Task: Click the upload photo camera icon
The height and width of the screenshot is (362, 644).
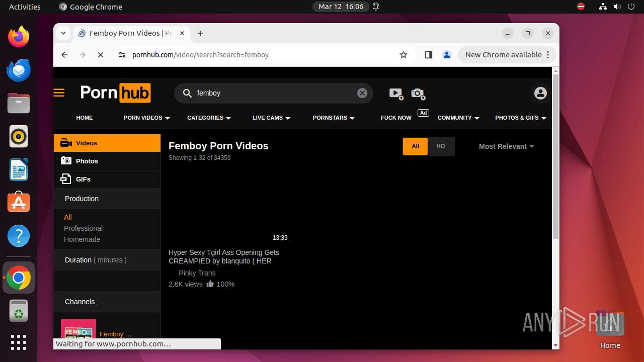Action: (x=418, y=94)
